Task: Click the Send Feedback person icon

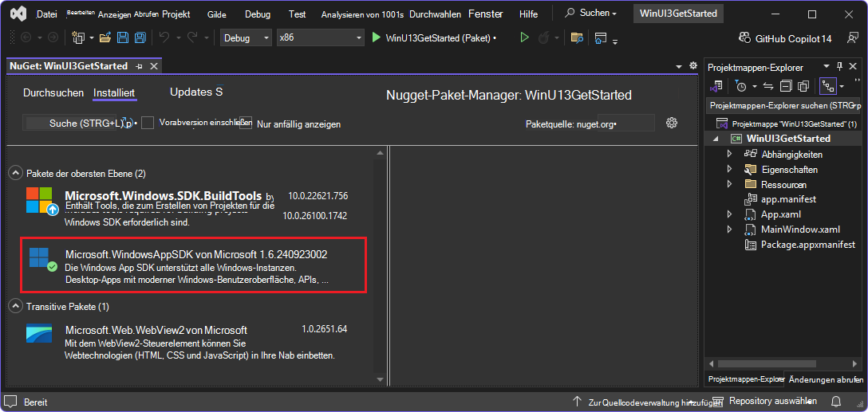Action: tap(853, 38)
